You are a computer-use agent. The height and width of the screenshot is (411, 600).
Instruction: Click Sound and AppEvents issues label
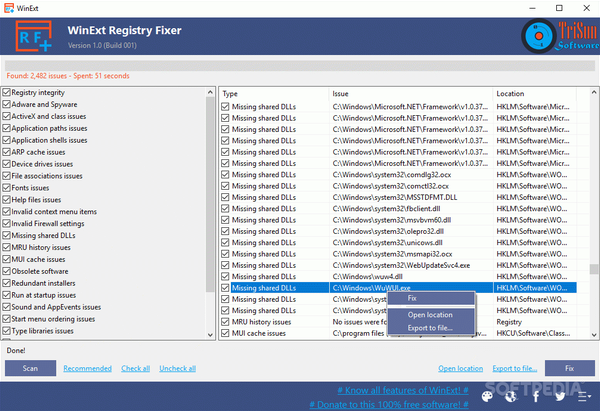(x=56, y=307)
